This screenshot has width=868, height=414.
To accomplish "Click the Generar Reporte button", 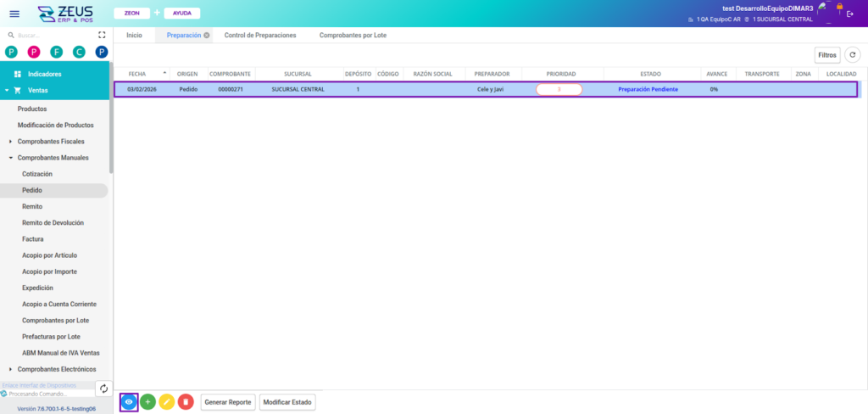I will 227,402.
